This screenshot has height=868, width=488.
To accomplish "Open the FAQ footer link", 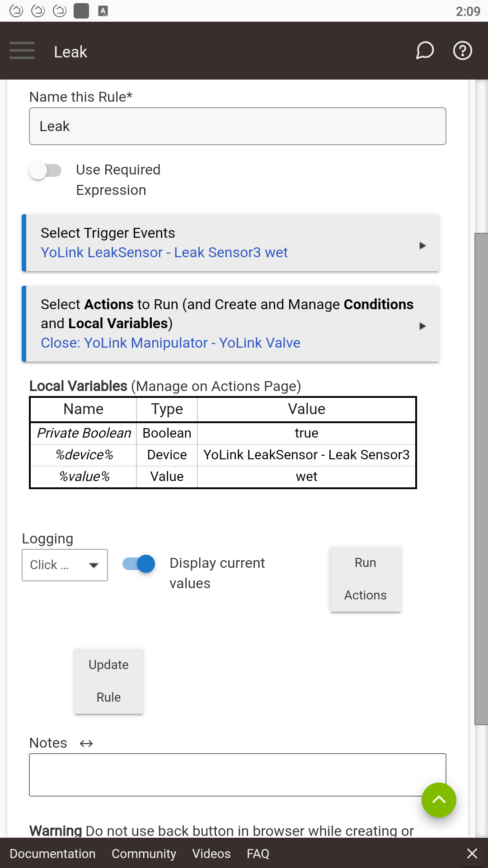I will pyautogui.click(x=258, y=854).
